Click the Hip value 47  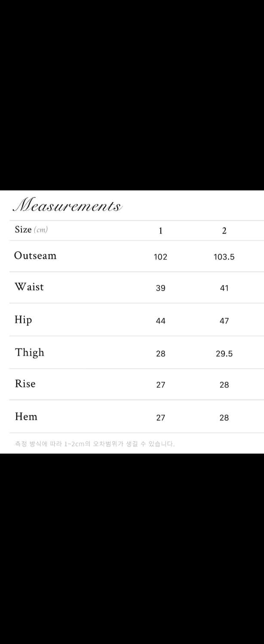(x=224, y=321)
